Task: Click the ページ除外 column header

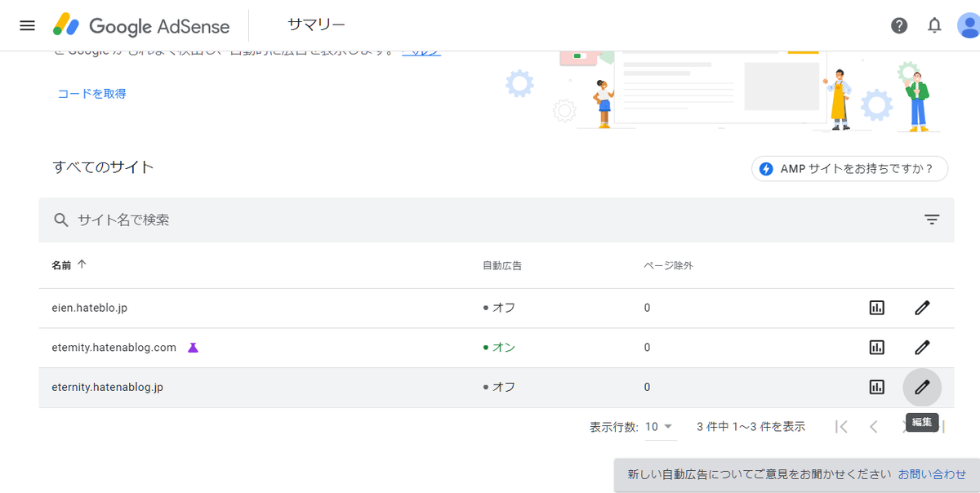Action: point(668,265)
